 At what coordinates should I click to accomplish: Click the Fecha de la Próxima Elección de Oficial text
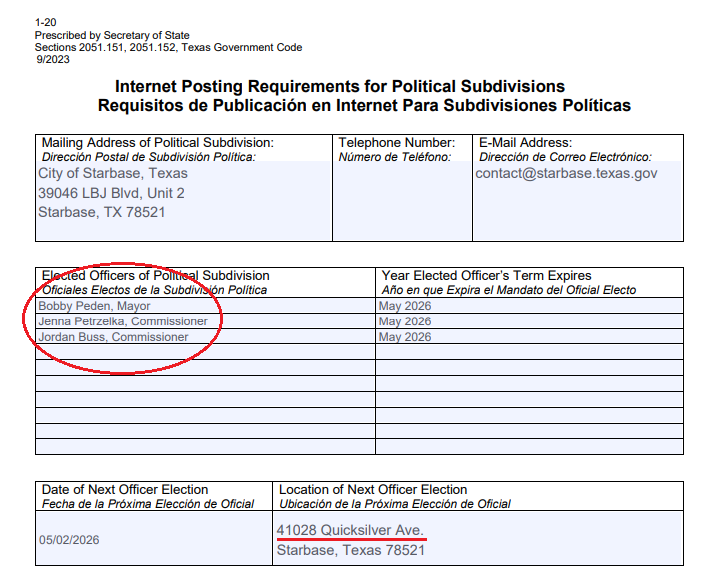click(148, 504)
